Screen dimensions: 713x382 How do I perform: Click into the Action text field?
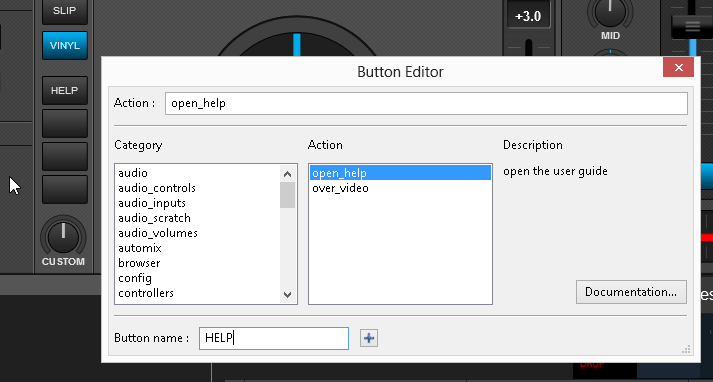426,103
